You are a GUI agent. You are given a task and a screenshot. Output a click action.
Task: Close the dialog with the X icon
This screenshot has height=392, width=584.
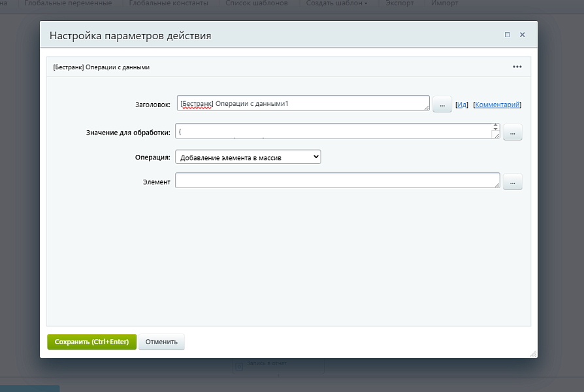point(522,35)
